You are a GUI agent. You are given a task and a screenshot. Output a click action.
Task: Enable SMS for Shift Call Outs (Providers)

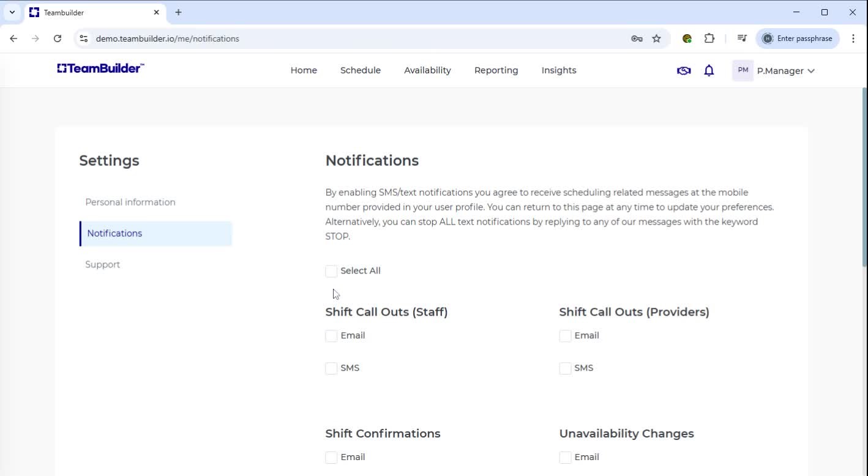point(564,368)
